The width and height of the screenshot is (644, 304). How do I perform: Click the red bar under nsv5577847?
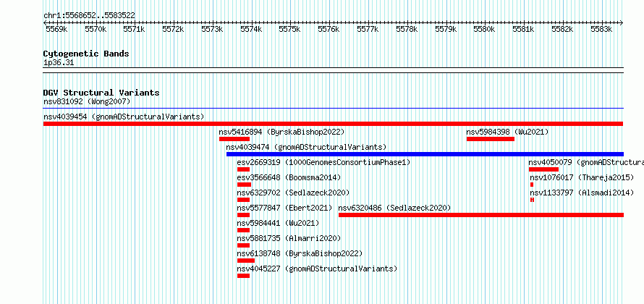243,215
